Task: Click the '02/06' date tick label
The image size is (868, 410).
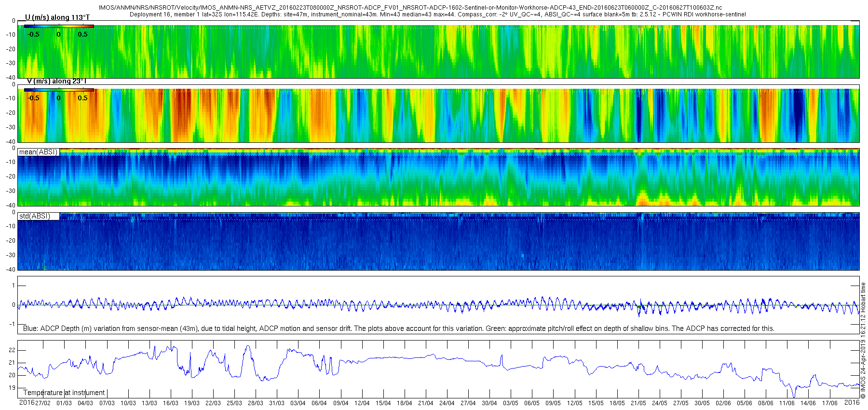Action: (723, 403)
